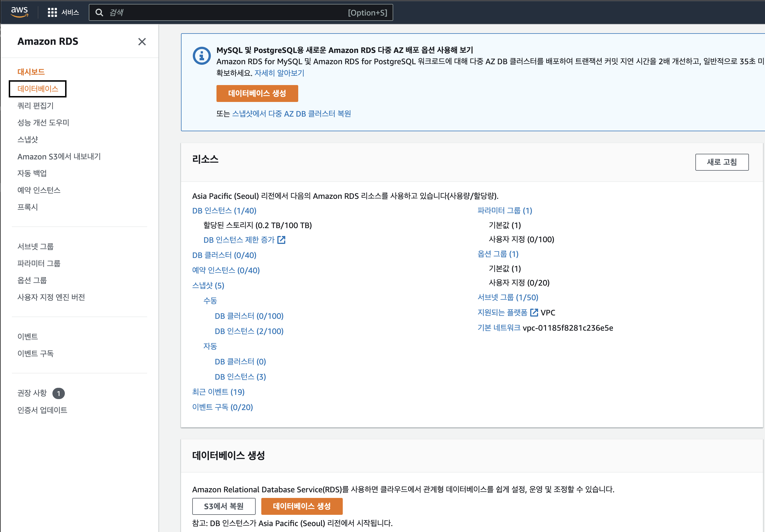765x532 pixels.
Task: Open DB 인스턴스 제한 증가 external link icon
Action: [281, 240]
